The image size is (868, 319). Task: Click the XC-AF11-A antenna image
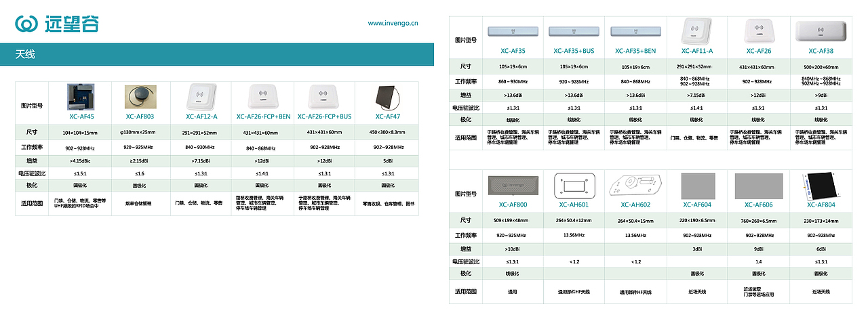697,30
